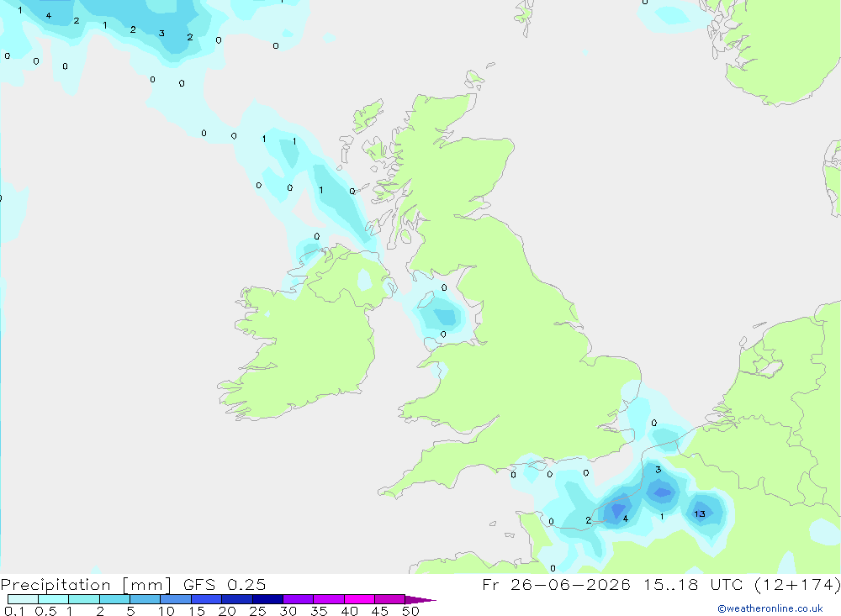Viewport: 841px width, 616px height.
Task: Click the '0.5' legend scale label
Action: point(45,611)
